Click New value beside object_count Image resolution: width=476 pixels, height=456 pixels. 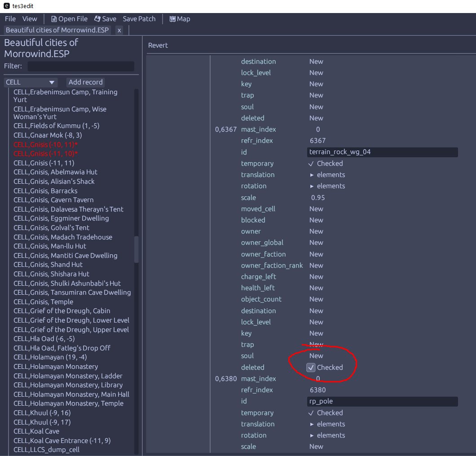point(316,299)
